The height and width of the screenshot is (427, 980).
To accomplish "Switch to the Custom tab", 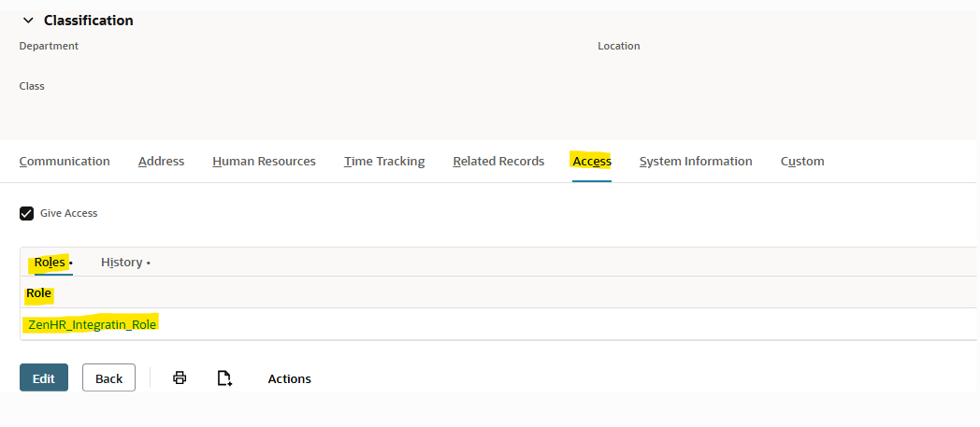I will tap(802, 161).
